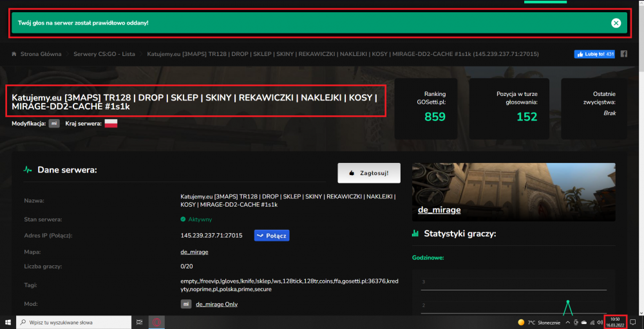644x329 pixels.
Task: Click the Połącz connect button
Action: [x=272, y=236]
